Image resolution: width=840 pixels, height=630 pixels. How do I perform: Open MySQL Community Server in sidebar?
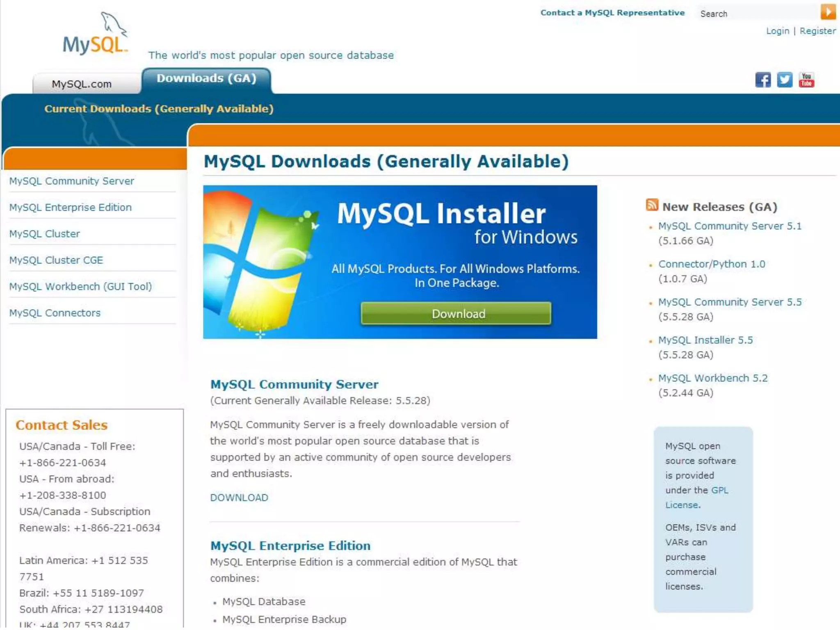pos(71,181)
